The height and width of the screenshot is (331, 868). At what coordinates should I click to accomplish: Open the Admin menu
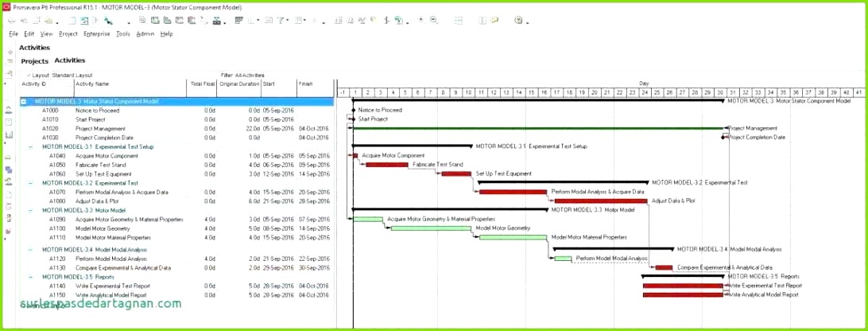coord(145,34)
